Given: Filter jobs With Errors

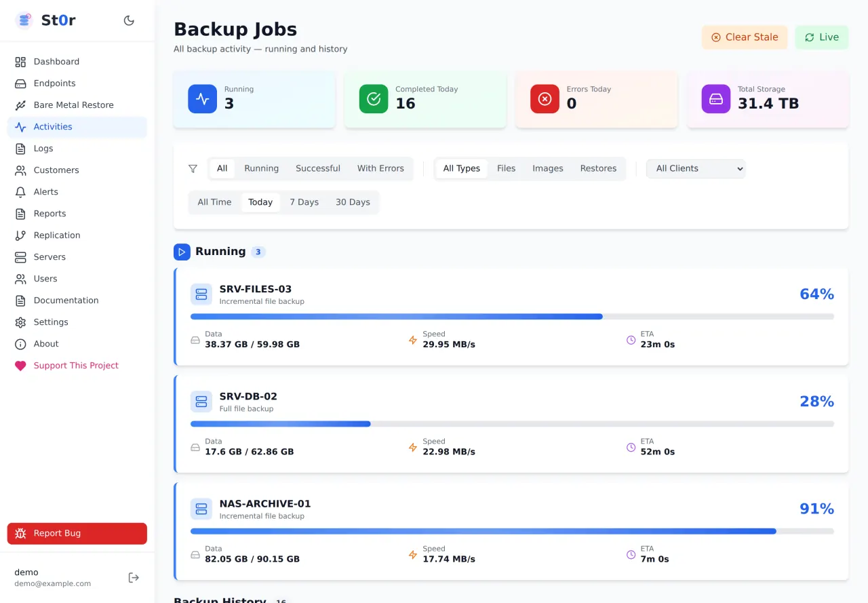Looking at the screenshot, I should 380,169.
